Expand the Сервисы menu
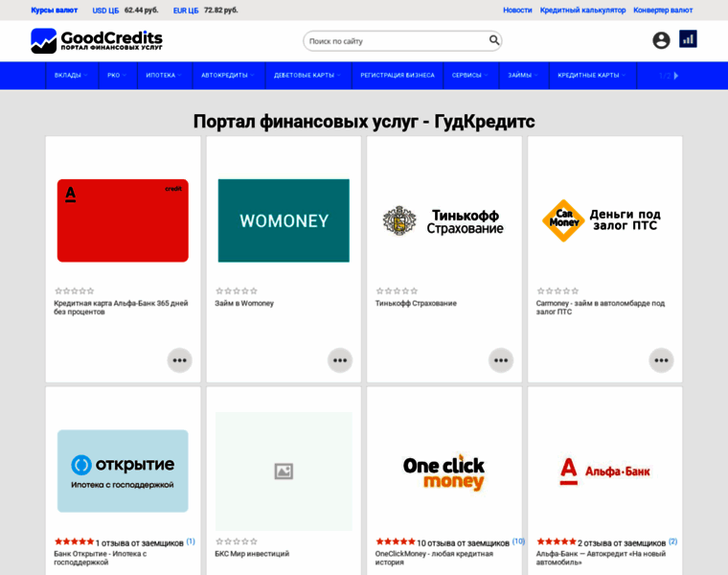The image size is (728, 575). click(x=470, y=76)
